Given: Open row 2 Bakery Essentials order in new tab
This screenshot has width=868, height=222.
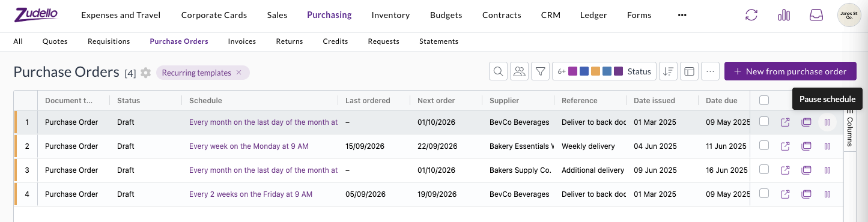Looking at the screenshot, I should 785,146.
